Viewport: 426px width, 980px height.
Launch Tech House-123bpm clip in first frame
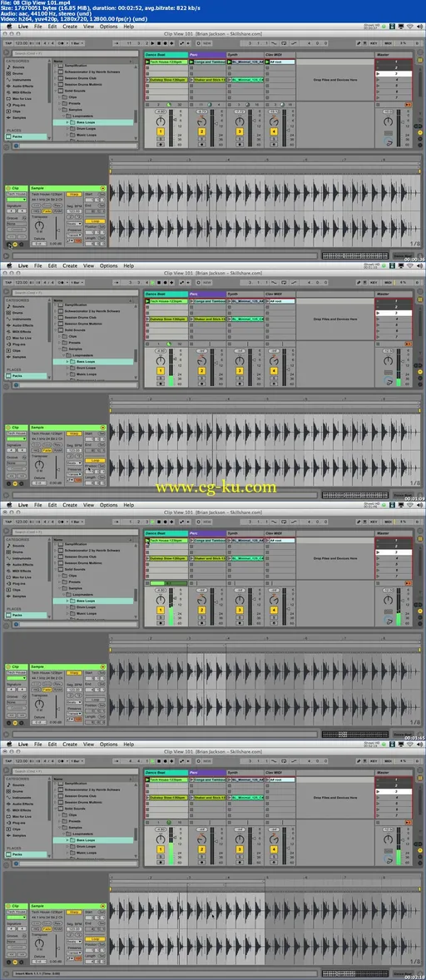point(147,62)
